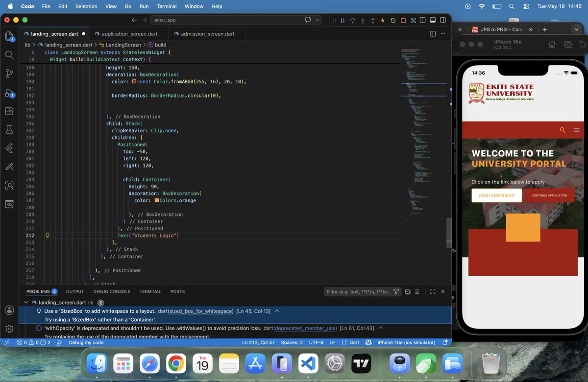The image size is (588, 382).
Task: Click the green Restart debug icon
Action: click(393, 20)
